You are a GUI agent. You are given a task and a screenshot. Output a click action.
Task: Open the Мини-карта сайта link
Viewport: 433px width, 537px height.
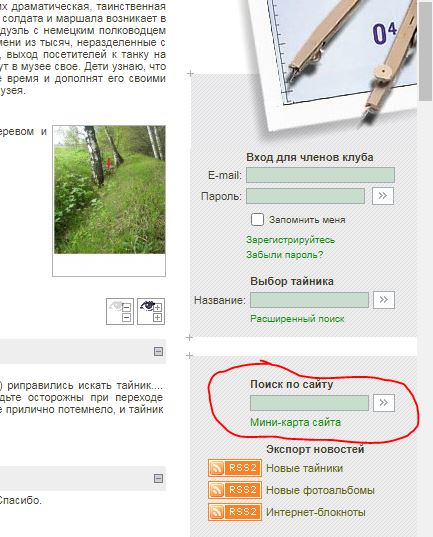tap(295, 422)
